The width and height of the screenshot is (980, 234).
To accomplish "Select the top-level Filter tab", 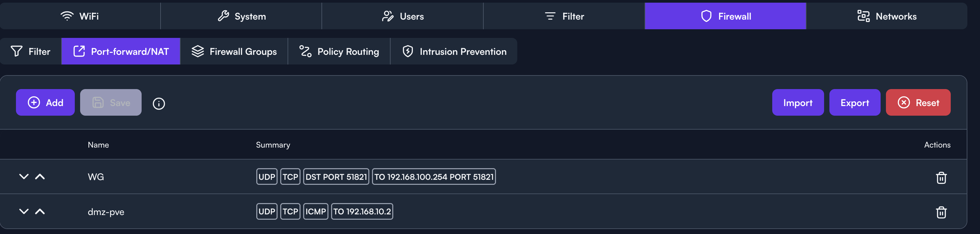I will click(564, 16).
